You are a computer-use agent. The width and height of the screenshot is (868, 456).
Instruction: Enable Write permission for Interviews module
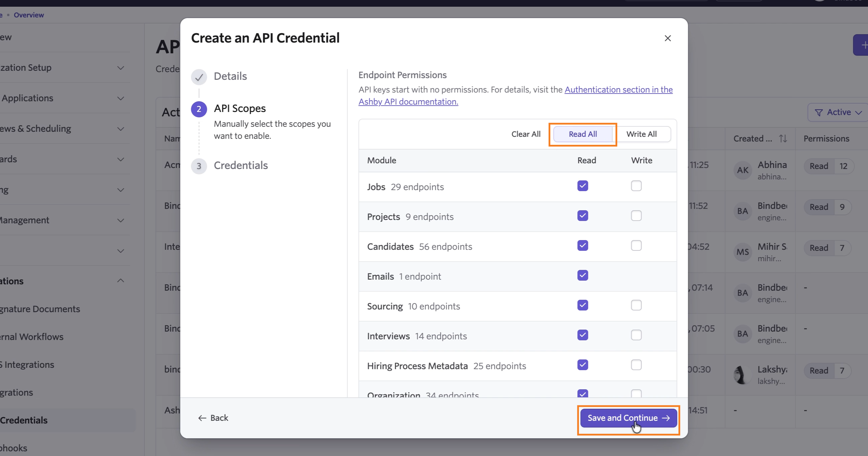(636, 335)
